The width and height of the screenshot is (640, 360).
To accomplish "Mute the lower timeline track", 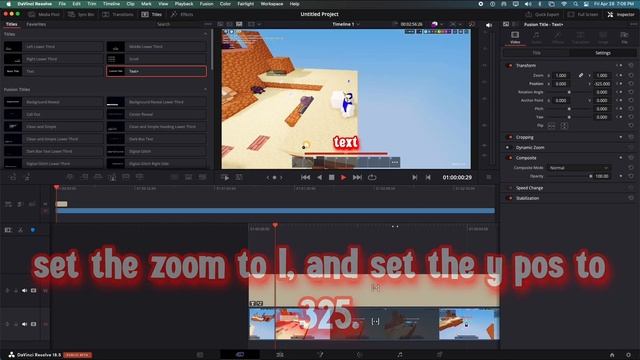I will coord(24,324).
